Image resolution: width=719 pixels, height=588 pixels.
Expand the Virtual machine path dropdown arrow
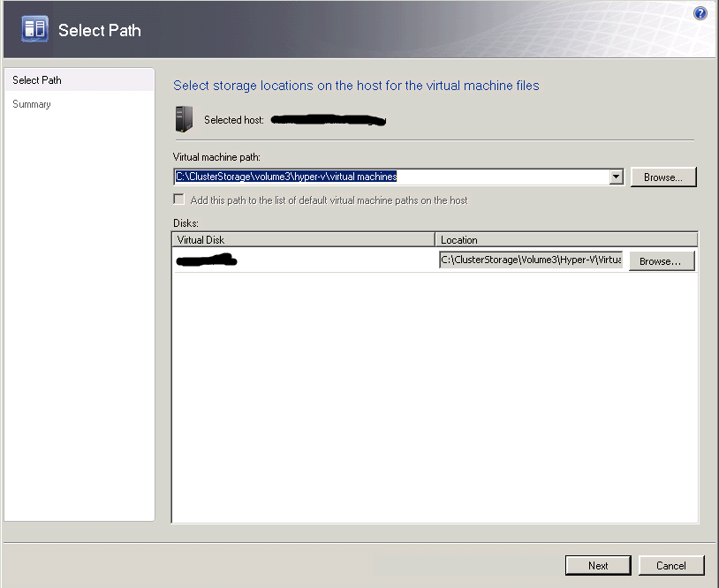click(617, 177)
